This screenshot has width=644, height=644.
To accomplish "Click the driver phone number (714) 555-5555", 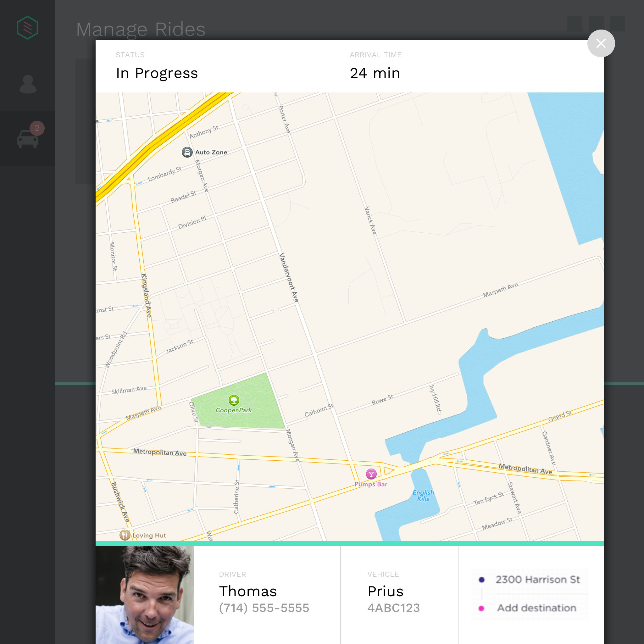I will click(x=264, y=608).
